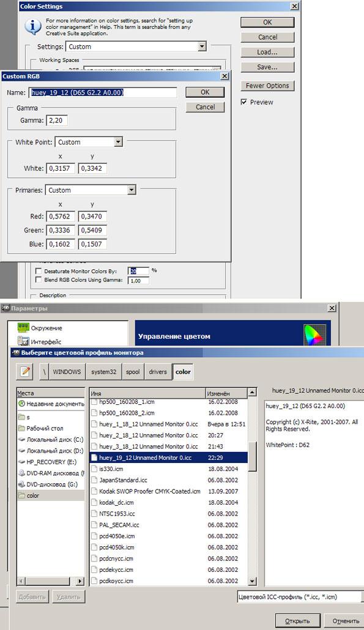This screenshot has width=364, height=630.
Task: Click Cancel in Custom RGB dialog
Action: (205, 107)
